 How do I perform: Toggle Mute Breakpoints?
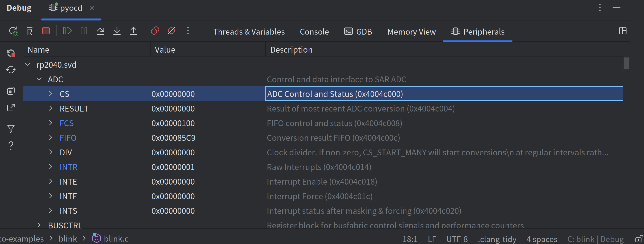[171, 31]
